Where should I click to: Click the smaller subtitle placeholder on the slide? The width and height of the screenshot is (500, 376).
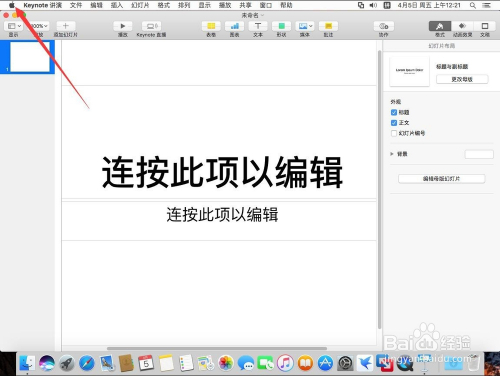click(x=222, y=215)
